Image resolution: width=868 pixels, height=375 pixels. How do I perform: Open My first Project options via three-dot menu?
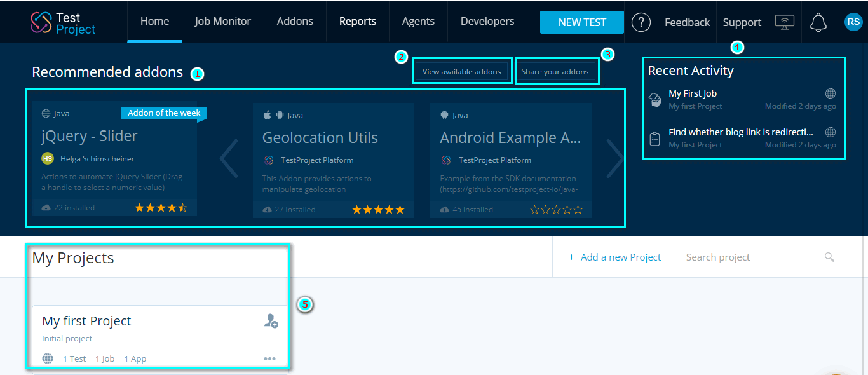(x=269, y=358)
